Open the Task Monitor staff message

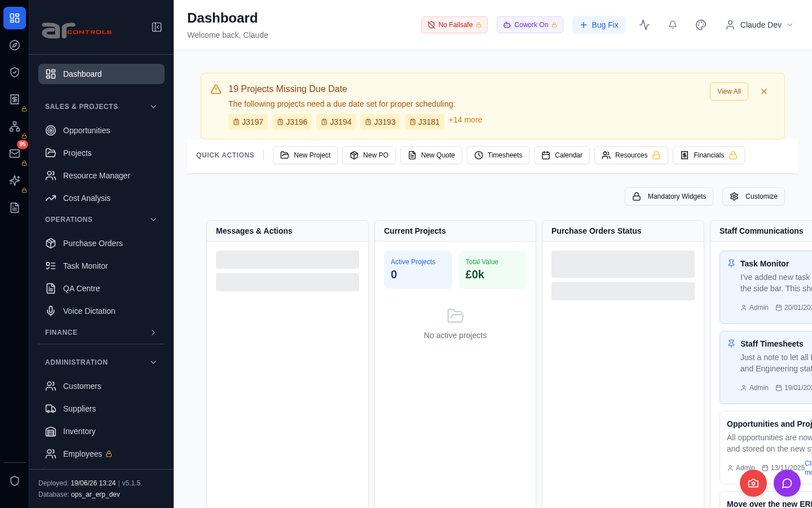coord(766,287)
